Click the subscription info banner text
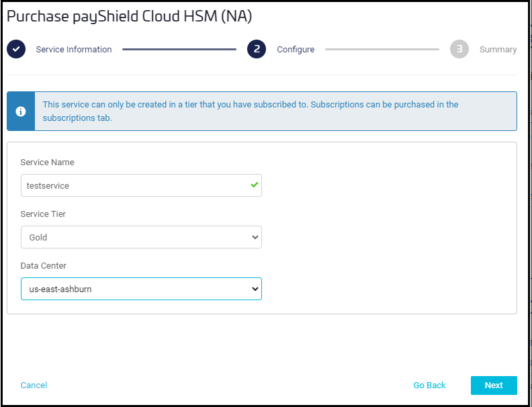Viewport: 532px width, 407px height. pos(250,111)
